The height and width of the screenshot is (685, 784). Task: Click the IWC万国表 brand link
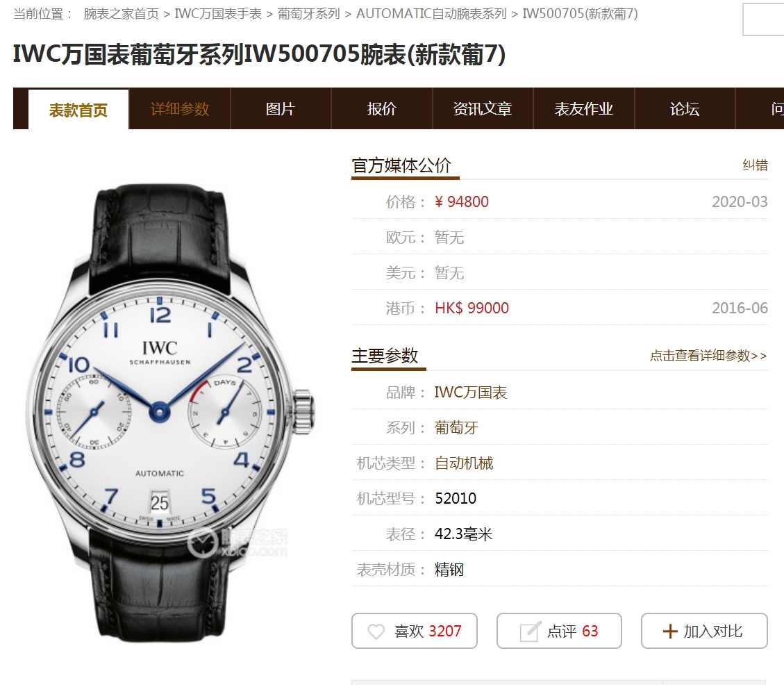pos(471,393)
